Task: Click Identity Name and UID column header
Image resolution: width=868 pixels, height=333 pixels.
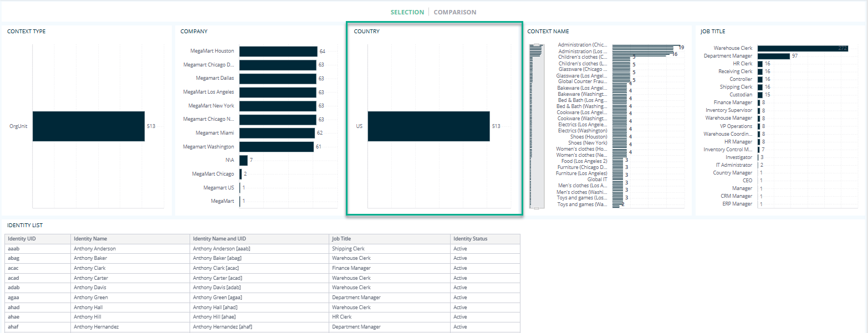Action: [259, 239]
